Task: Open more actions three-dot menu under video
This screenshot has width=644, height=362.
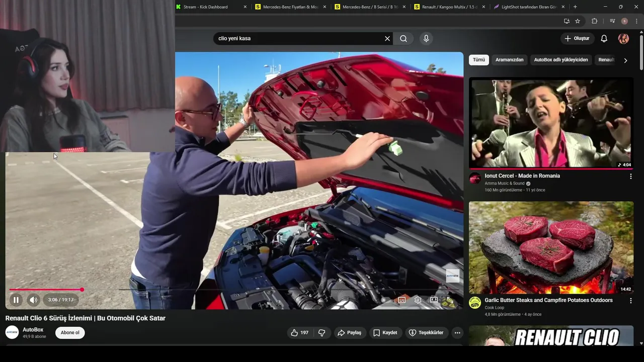Action: pos(457,333)
